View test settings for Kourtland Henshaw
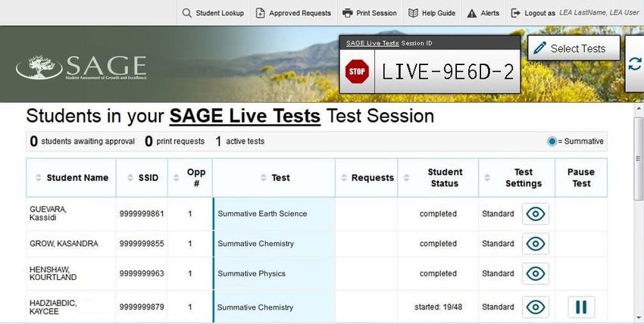 pos(536,273)
